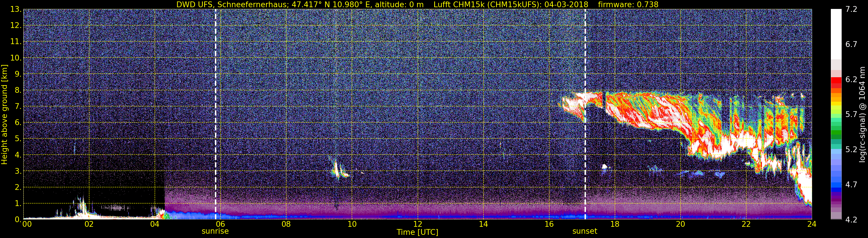
Task: Select the '24' hour tick label
Action: [812, 224]
